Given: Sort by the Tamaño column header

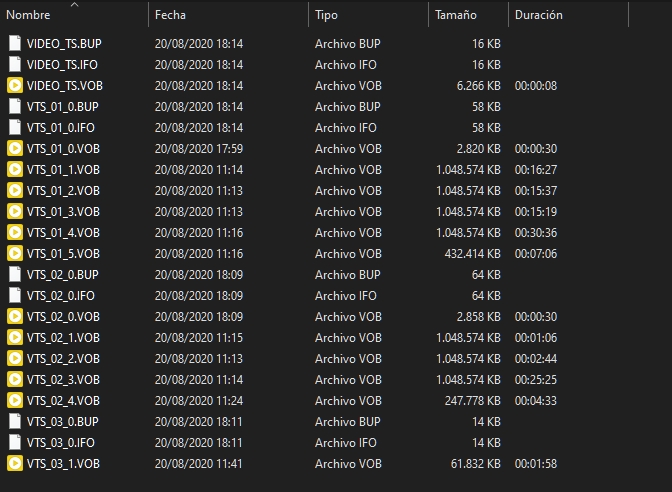Looking at the screenshot, I should [455, 16].
